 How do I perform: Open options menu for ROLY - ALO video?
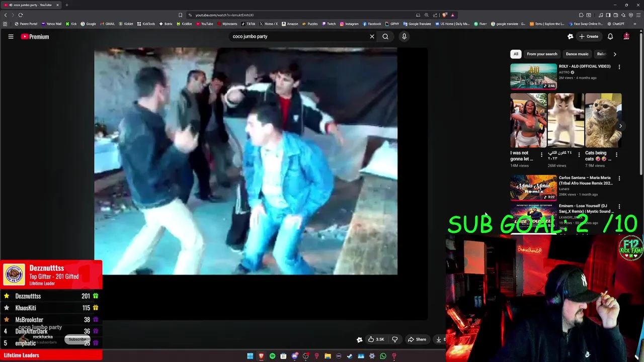(619, 66)
